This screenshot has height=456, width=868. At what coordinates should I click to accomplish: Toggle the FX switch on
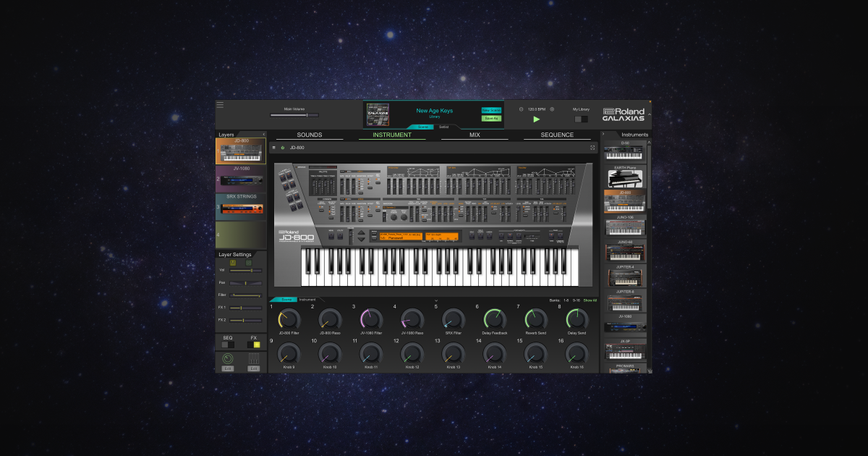point(254,343)
